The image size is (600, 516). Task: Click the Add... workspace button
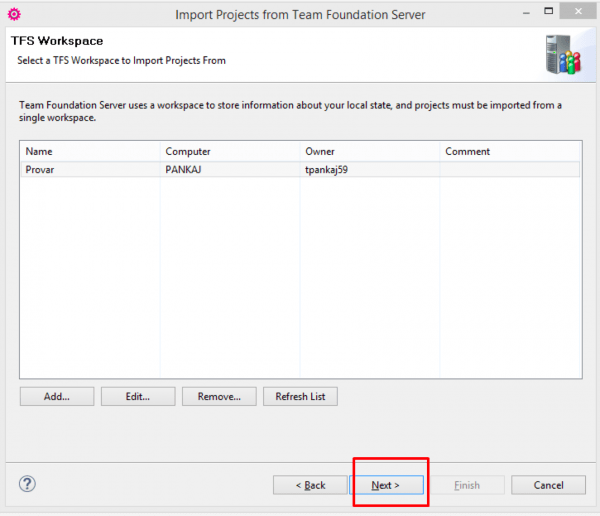[57, 396]
